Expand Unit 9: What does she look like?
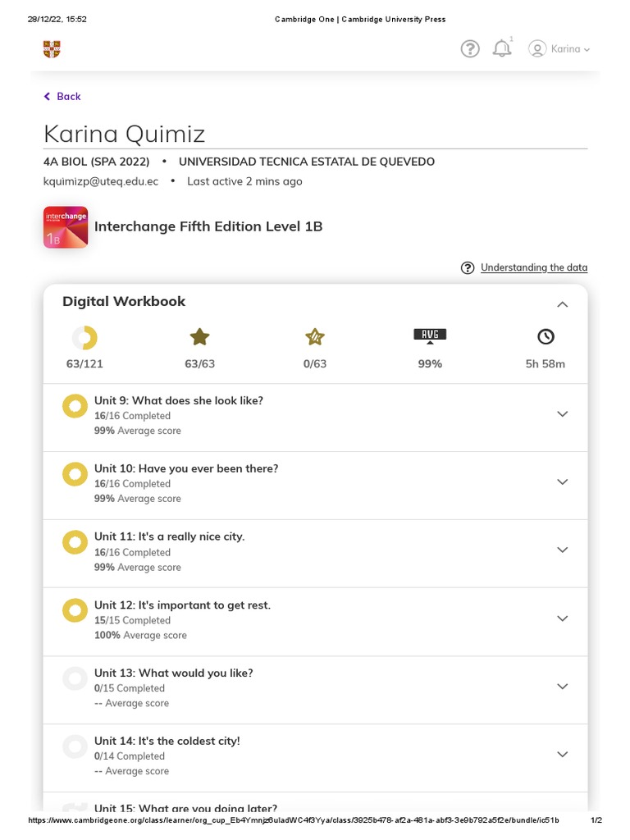The height and width of the screenshot is (840, 630). (x=562, y=414)
